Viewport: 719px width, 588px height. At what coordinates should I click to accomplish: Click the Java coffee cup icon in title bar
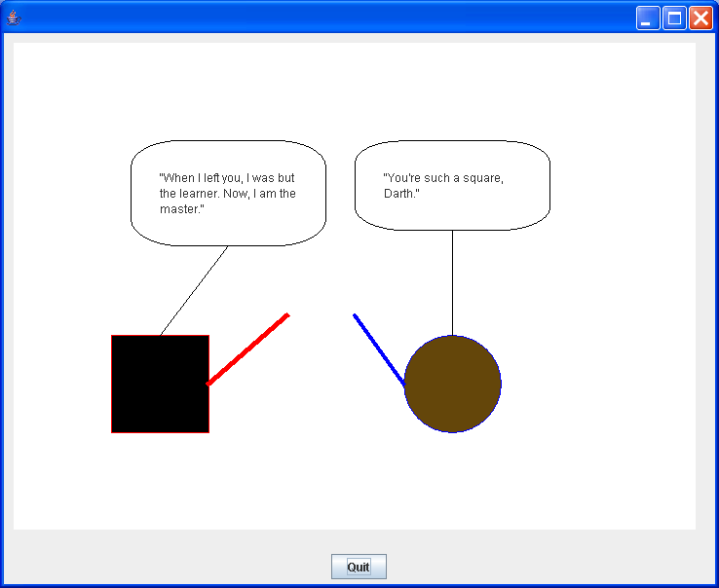coord(14,18)
